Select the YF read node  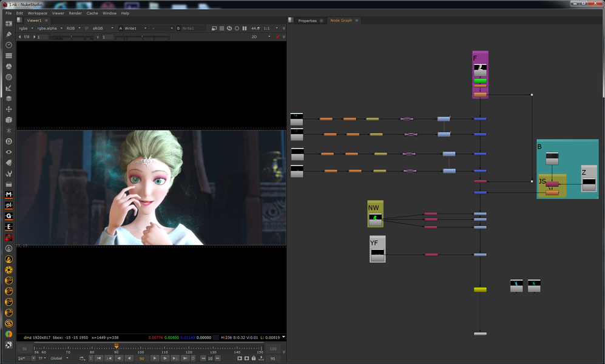coord(377,255)
